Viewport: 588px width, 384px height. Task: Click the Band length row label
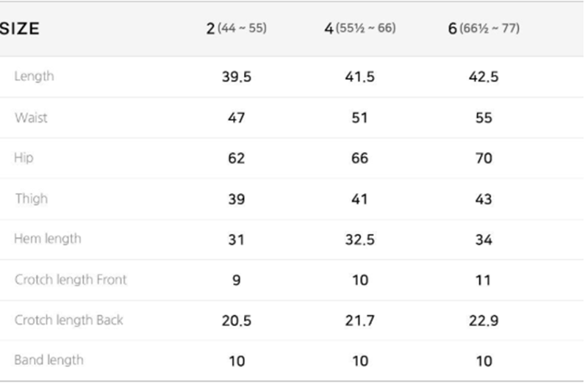49,361
